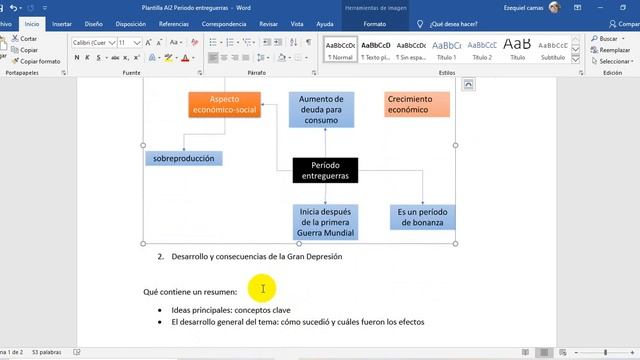Switch to the Referencias tab
This screenshot has width=640, height=360.
coord(174,24)
